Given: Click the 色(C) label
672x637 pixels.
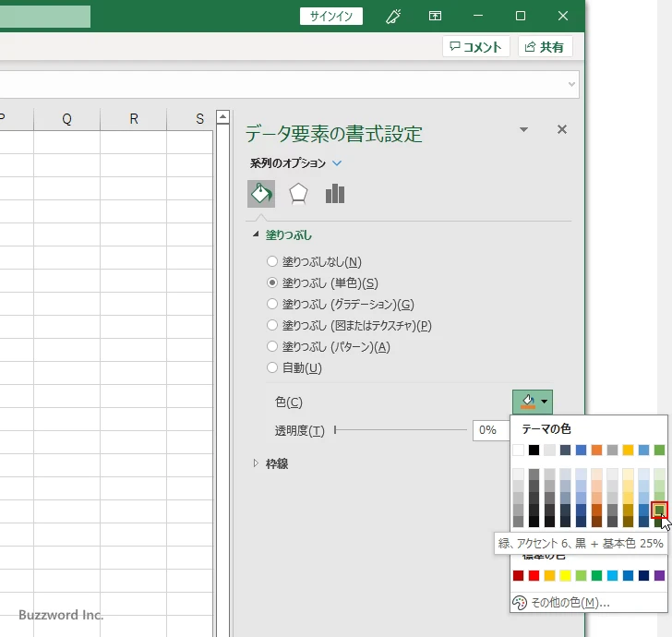Looking at the screenshot, I should coord(288,403).
